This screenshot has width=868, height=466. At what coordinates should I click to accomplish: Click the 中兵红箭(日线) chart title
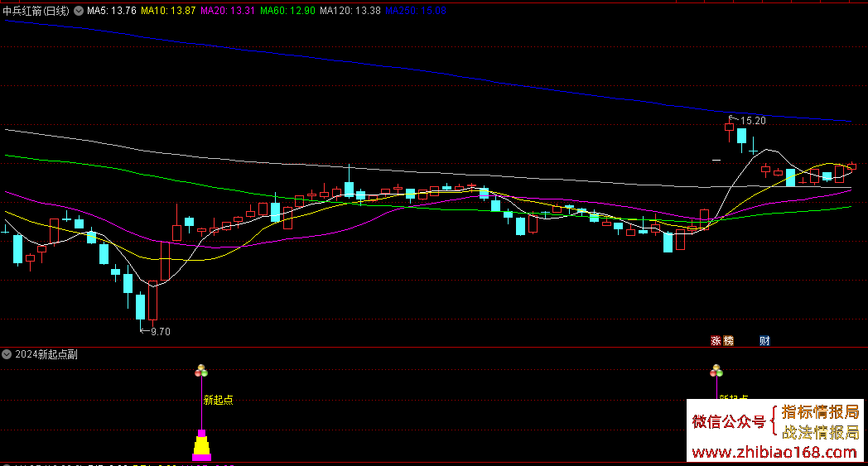pos(36,11)
